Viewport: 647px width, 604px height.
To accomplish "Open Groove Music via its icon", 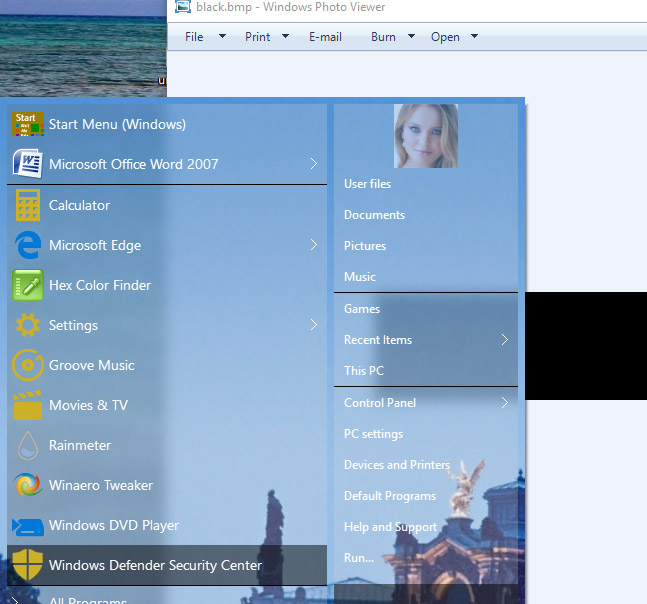I will 27,365.
